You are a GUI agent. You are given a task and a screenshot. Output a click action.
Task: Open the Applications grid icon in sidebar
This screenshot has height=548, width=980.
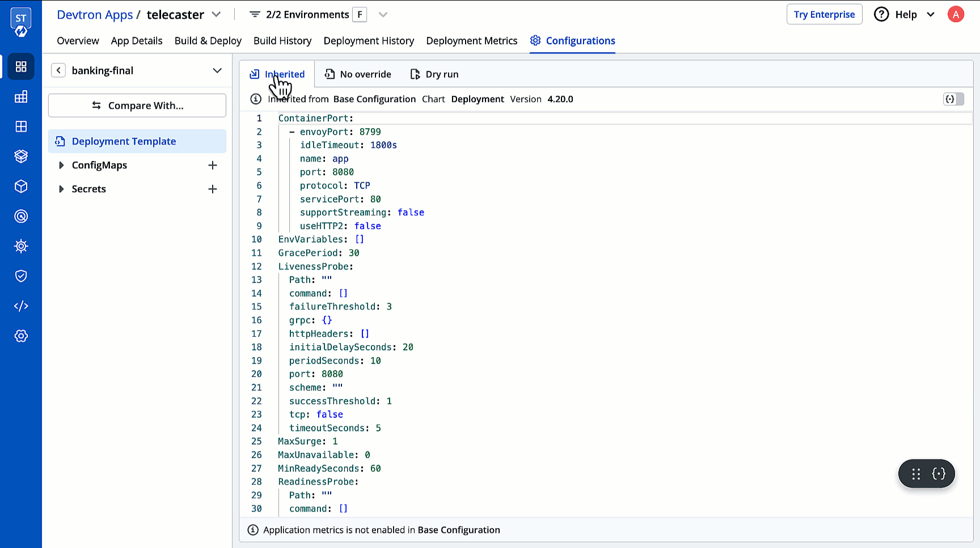[x=21, y=67]
